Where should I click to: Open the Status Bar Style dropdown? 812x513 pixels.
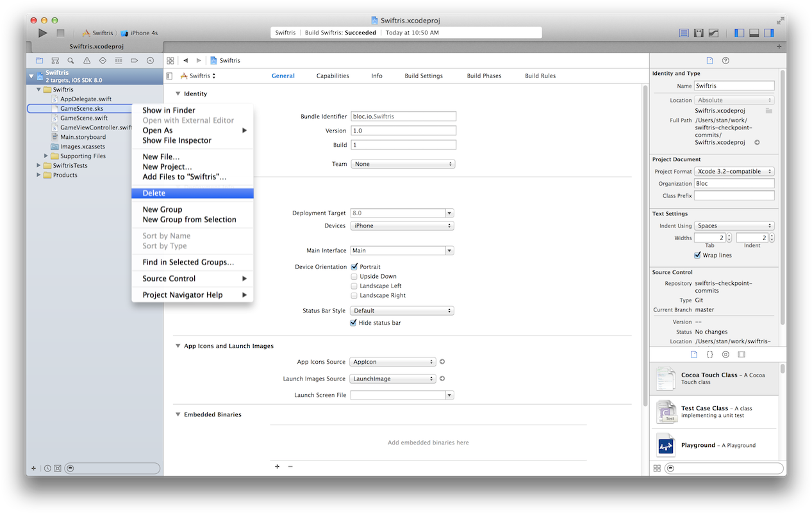(402, 311)
